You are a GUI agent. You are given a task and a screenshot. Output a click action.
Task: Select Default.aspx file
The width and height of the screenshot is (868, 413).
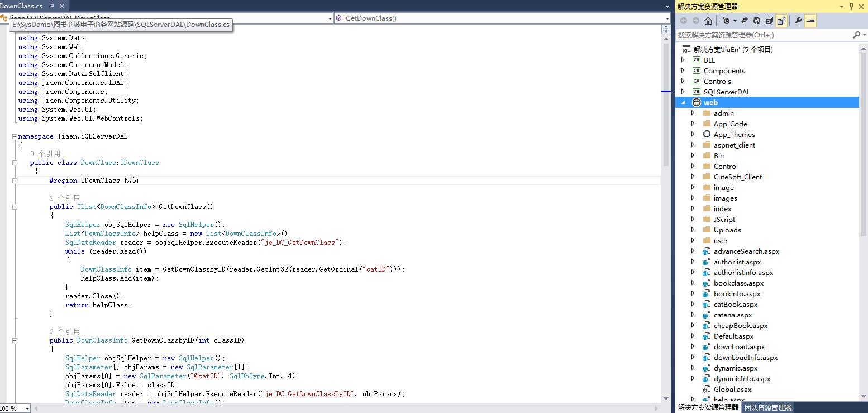click(x=733, y=336)
